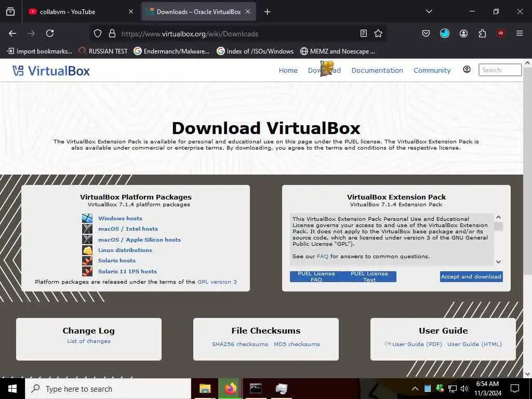Open the macOS / Apple Silicon hosts link
This screenshot has height=399, width=532.
[139, 240]
